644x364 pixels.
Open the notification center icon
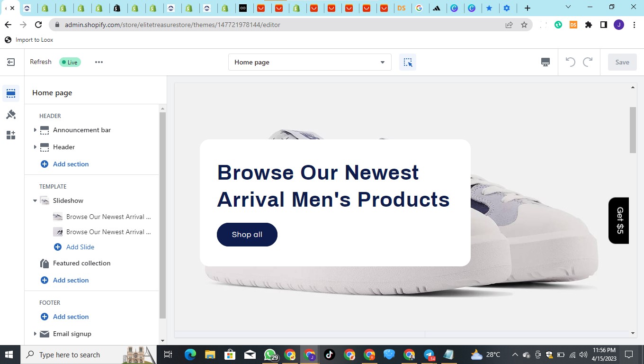(x=629, y=355)
